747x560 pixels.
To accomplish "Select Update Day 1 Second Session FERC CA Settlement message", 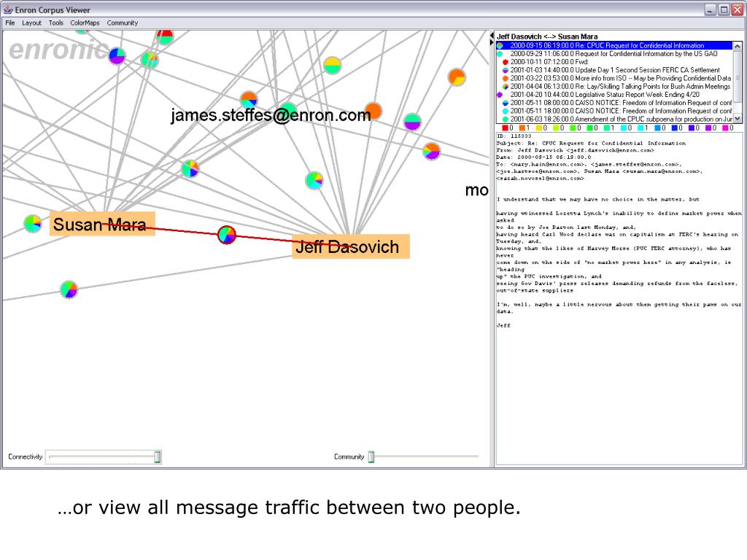I will (614, 70).
